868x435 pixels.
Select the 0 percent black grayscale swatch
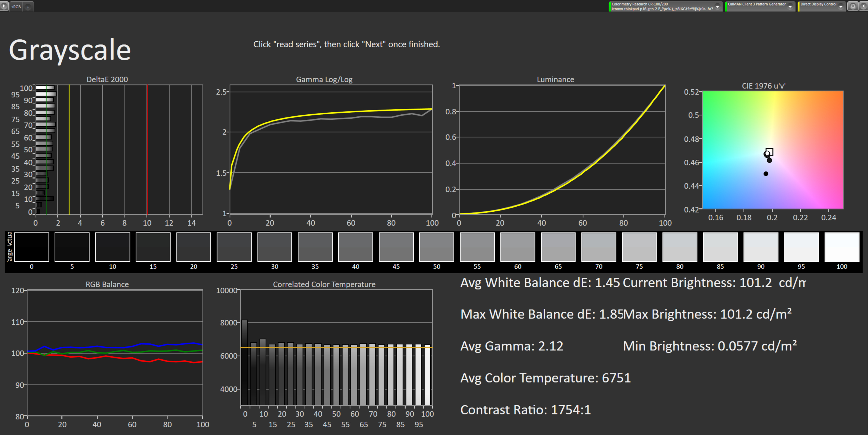(x=32, y=247)
